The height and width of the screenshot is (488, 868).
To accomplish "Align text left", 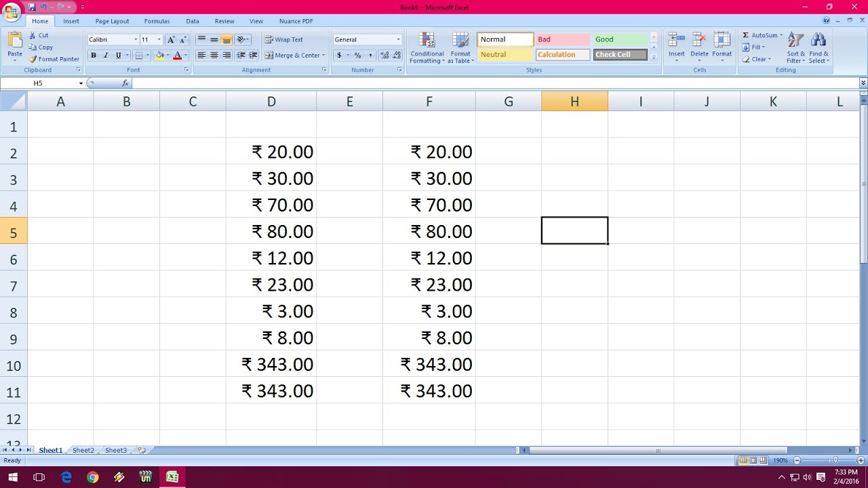I will pos(201,56).
